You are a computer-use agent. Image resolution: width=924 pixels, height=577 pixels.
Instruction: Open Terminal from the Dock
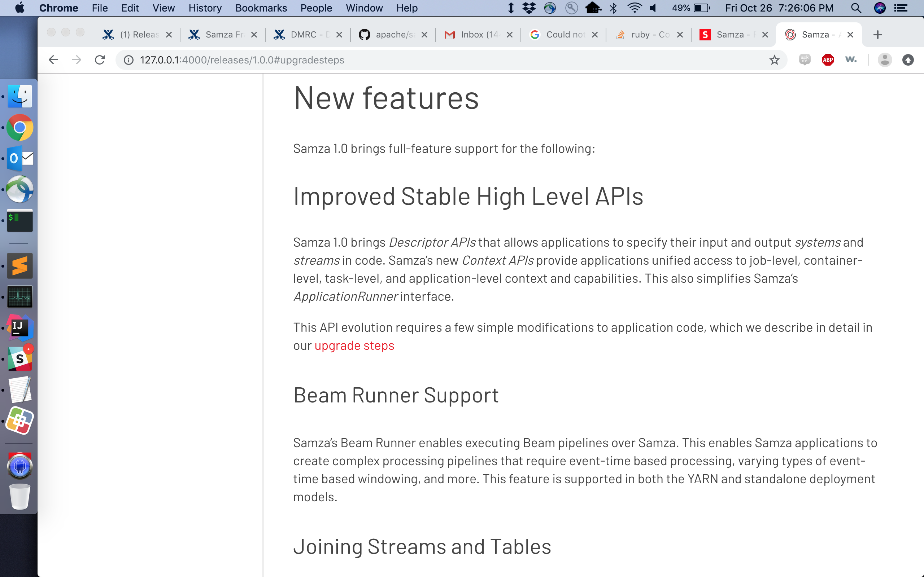tap(19, 220)
